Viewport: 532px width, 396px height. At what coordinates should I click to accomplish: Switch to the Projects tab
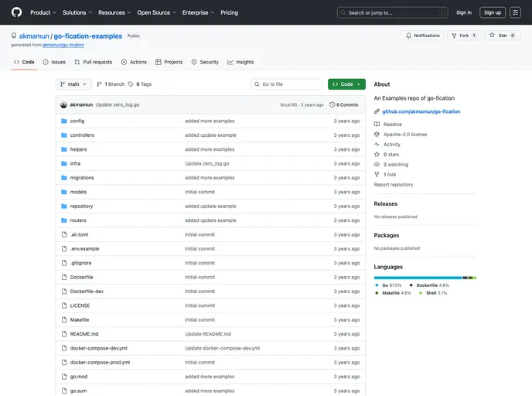[x=169, y=62]
